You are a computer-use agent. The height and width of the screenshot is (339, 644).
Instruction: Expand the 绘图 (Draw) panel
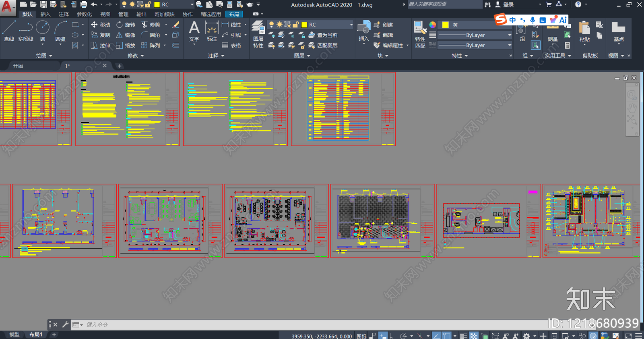(44, 56)
